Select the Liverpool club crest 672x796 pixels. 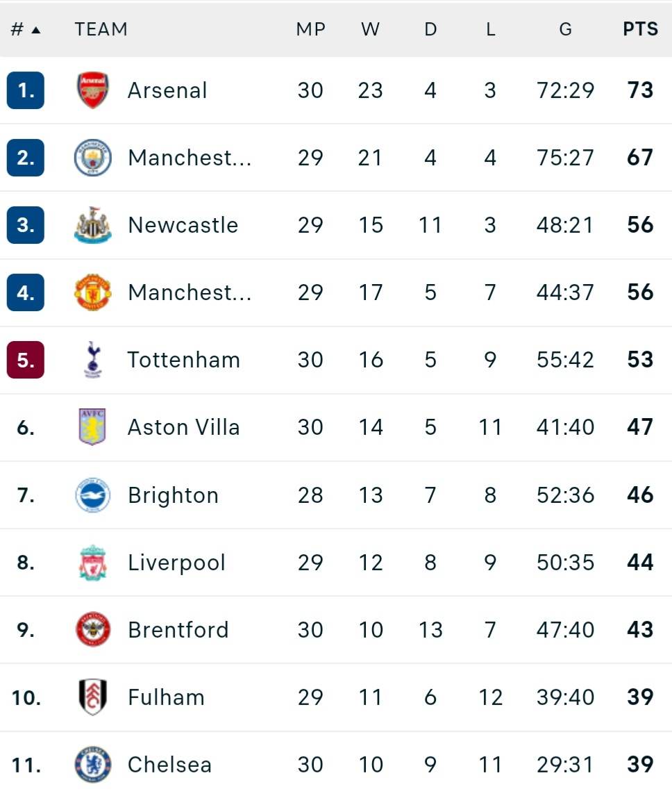(92, 563)
